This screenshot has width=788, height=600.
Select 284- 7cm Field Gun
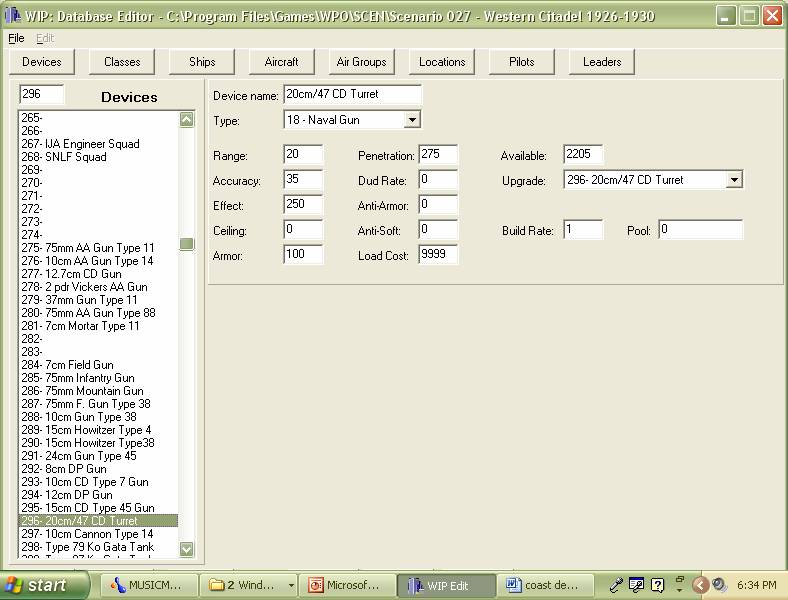point(98,365)
